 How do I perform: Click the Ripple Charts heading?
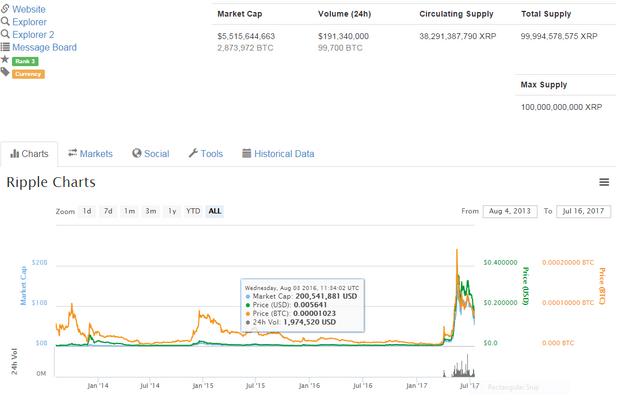[x=51, y=182]
